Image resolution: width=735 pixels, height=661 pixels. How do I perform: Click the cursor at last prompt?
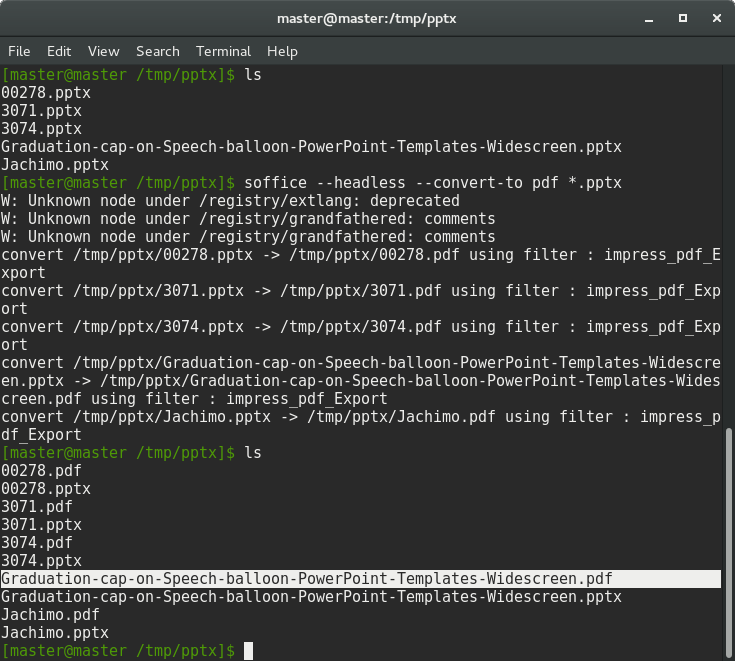[x=248, y=651]
